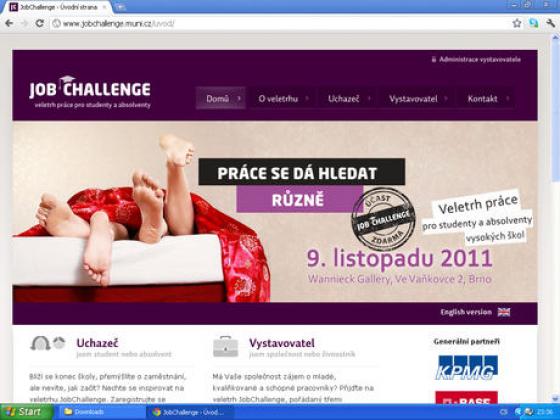Expand the arrow next to O veletrhu
This screenshot has width=560, height=420.
click(307, 99)
